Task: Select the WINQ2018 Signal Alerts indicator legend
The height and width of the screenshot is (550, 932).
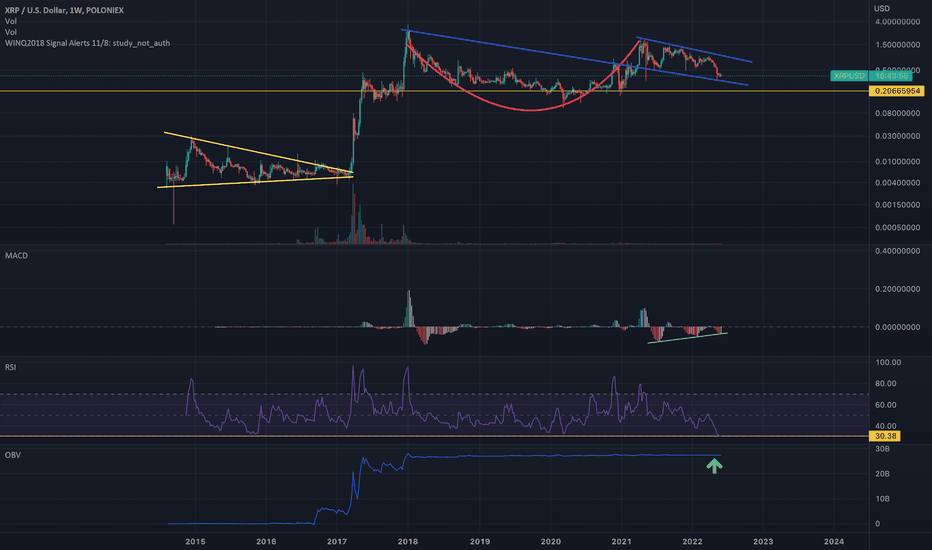Action: [87, 43]
